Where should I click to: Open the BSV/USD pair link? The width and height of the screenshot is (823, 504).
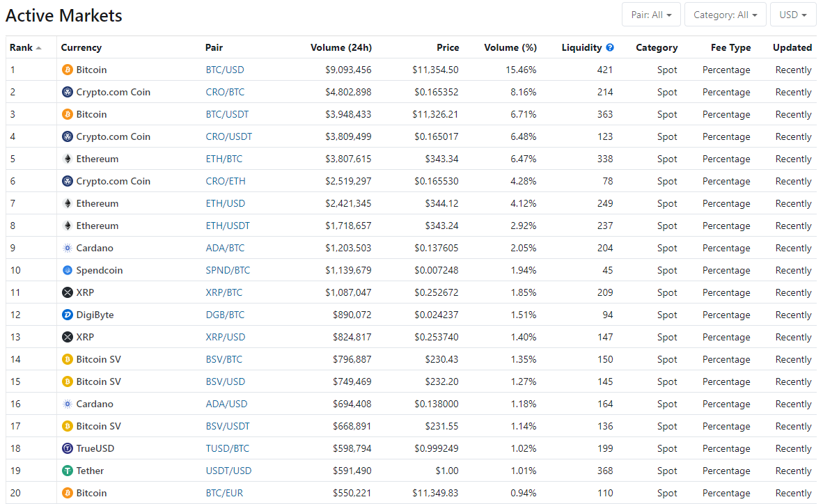225,381
